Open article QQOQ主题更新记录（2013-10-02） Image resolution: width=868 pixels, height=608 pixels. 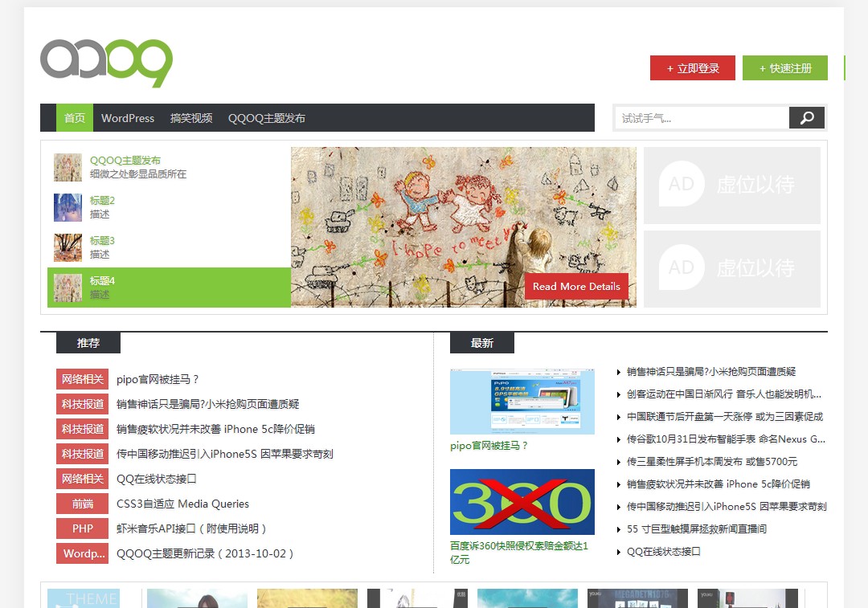205,553
